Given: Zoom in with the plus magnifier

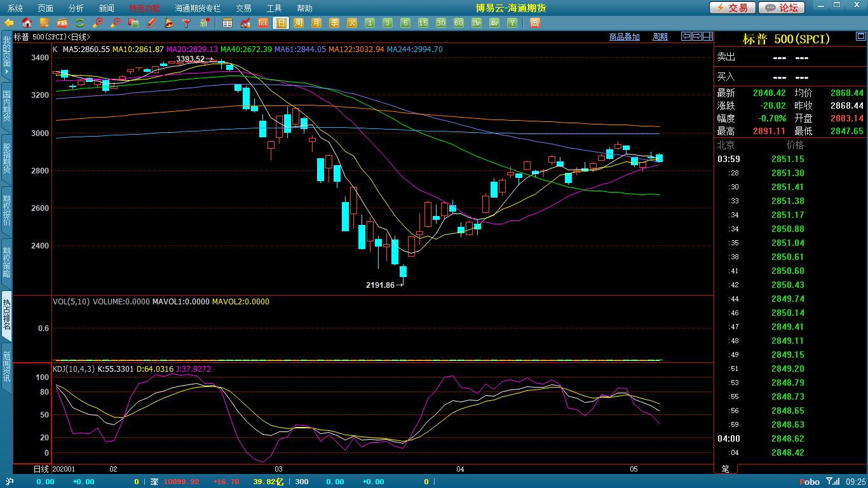Looking at the screenshot, I should [x=98, y=23].
